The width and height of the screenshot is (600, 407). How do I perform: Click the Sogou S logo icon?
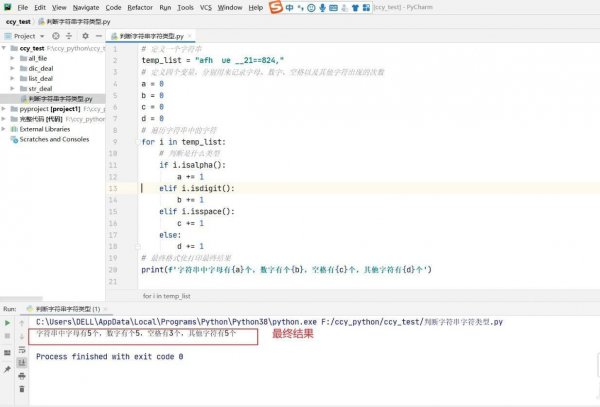[276, 7]
